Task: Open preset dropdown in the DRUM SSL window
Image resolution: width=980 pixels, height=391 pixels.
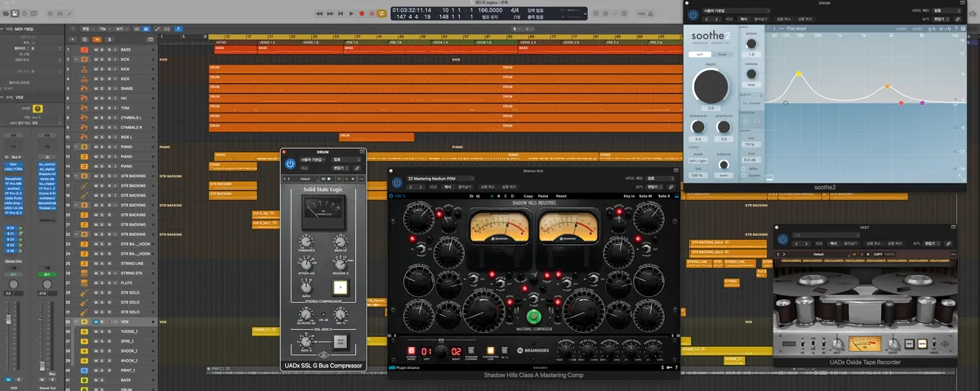Action: [313, 159]
